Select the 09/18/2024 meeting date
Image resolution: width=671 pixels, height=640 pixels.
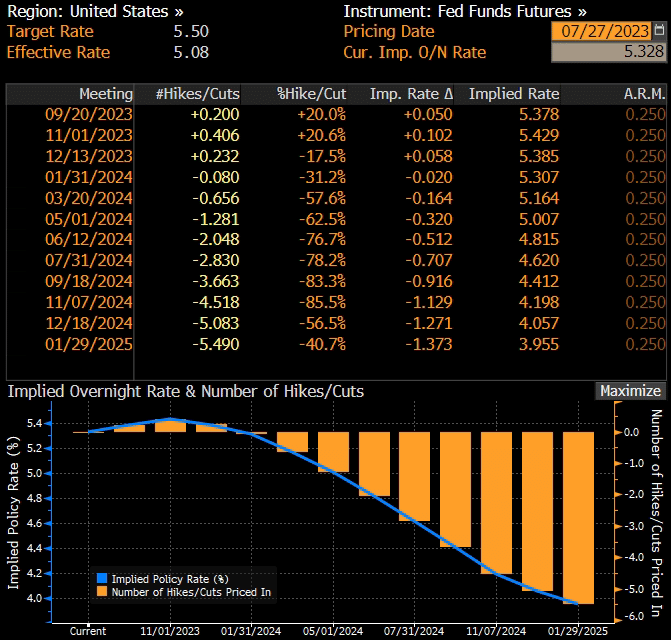(x=89, y=281)
